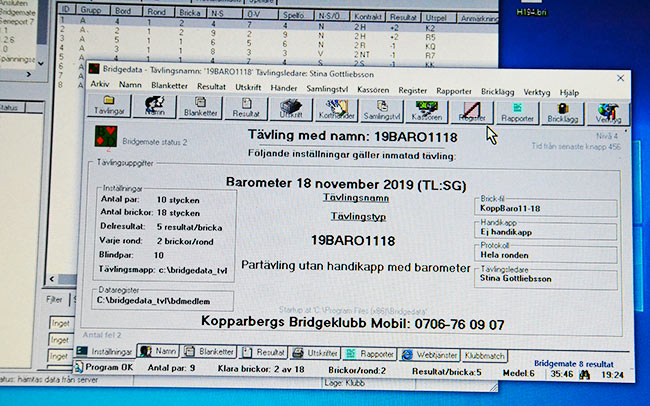
Task: Switch to the Utskrifter bottom tab
Action: click(x=315, y=353)
